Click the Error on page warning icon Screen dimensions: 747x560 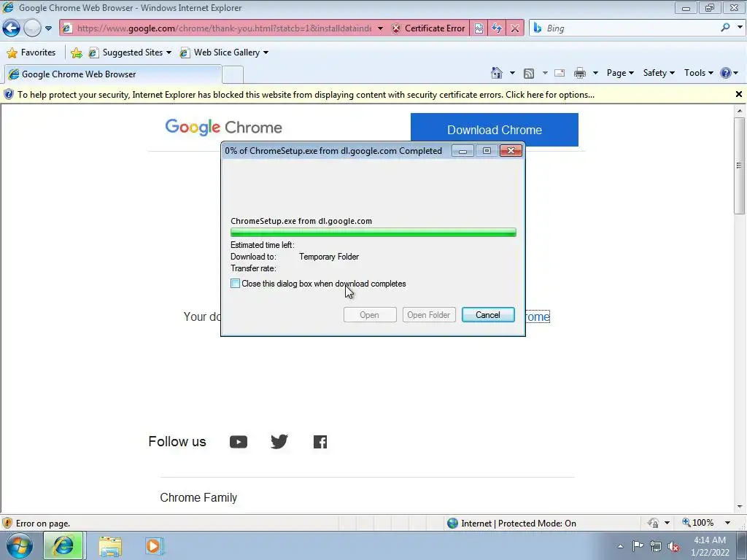point(7,524)
